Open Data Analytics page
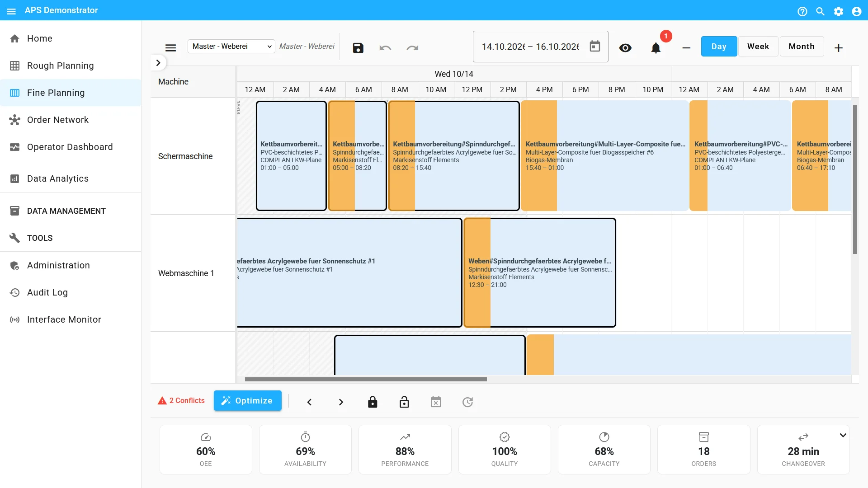The height and width of the screenshot is (488, 868). [x=71, y=178]
